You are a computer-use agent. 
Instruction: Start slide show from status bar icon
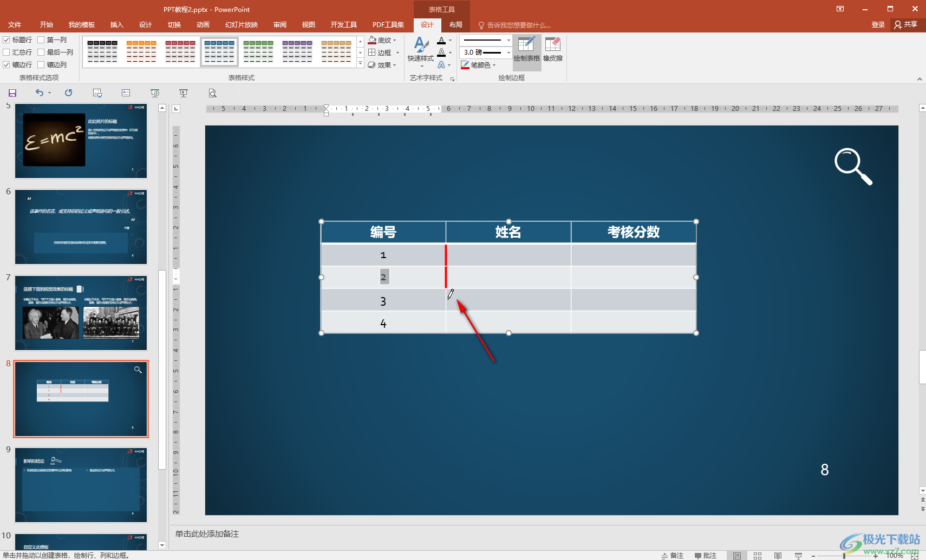(798, 556)
